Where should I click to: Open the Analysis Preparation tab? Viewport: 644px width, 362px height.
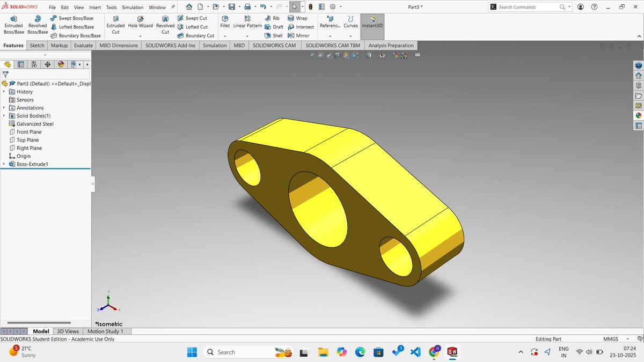(x=391, y=46)
